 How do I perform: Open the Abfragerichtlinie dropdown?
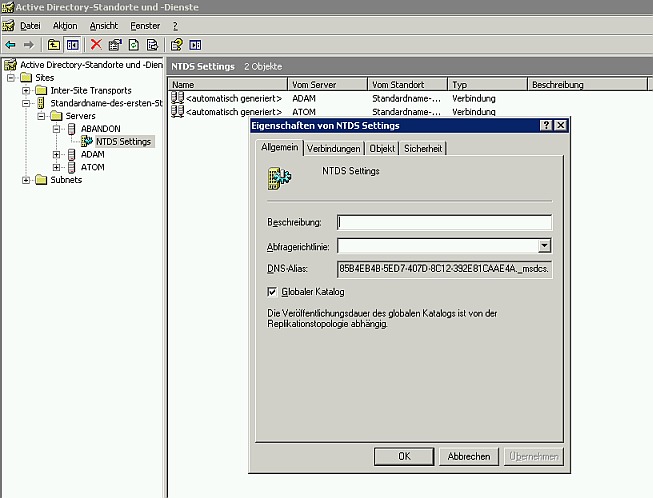tap(544, 245)
